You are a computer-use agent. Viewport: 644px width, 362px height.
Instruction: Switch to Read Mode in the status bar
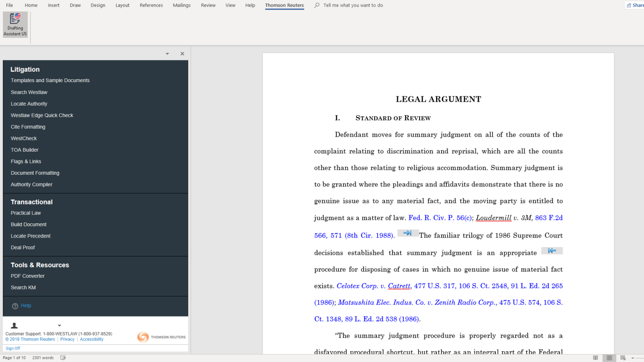(595, 357)
